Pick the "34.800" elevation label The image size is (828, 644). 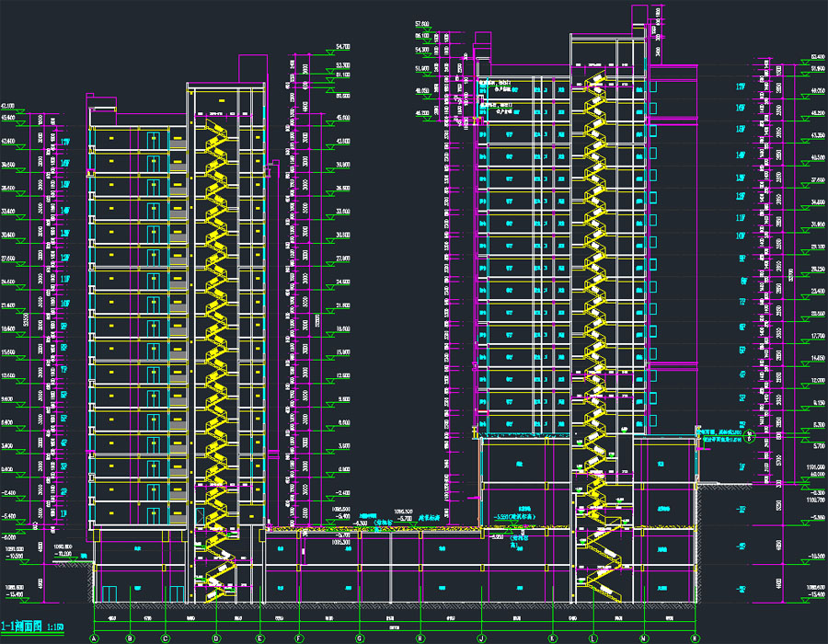[x=818, y=202]
